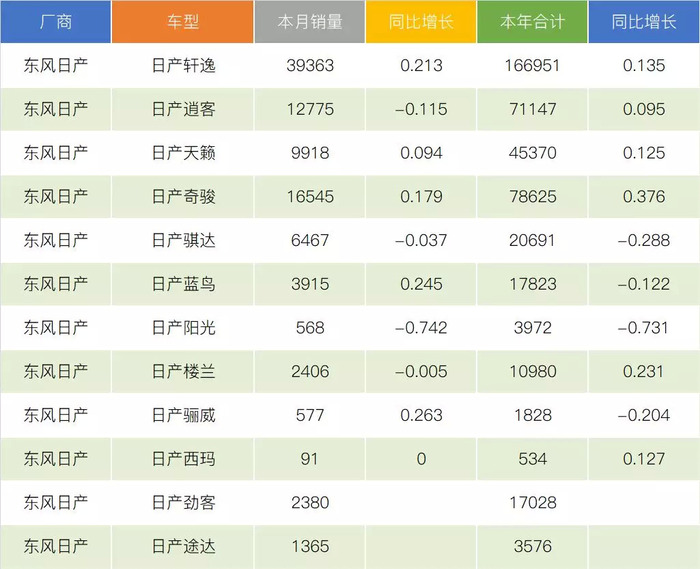The image size is (700, 569).
Task: Click the 日产途达 model cell
Action: [x=183, y=547]
